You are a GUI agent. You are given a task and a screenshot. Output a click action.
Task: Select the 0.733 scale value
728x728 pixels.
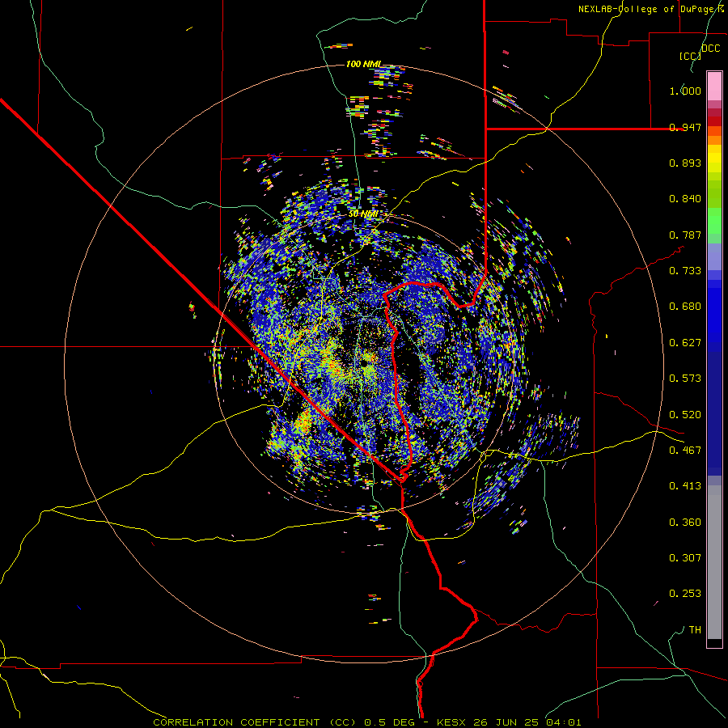pos(685,271)
